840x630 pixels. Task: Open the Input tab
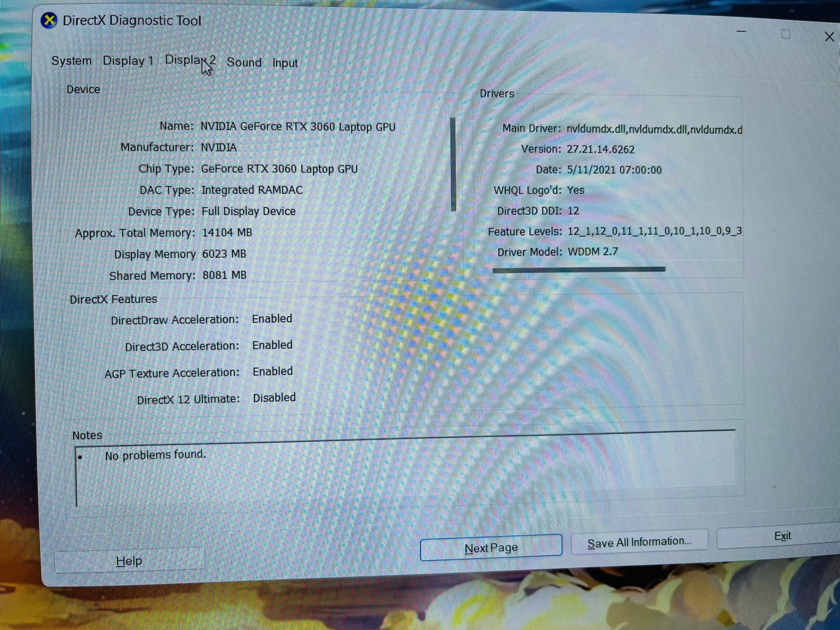[285, 63]
